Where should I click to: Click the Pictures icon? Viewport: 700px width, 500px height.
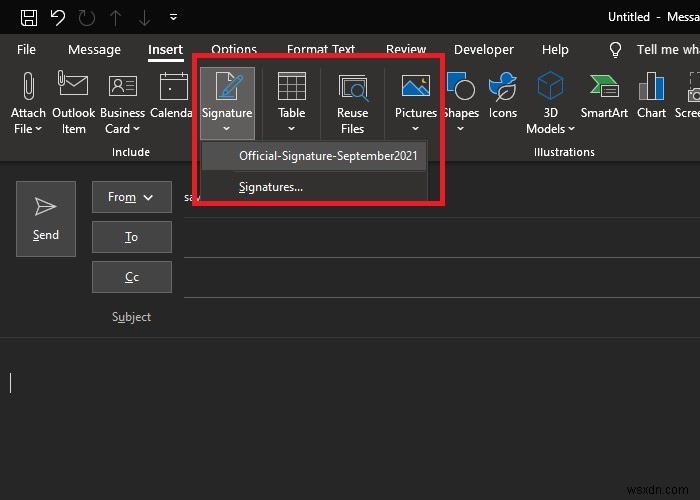coord(416,85)
